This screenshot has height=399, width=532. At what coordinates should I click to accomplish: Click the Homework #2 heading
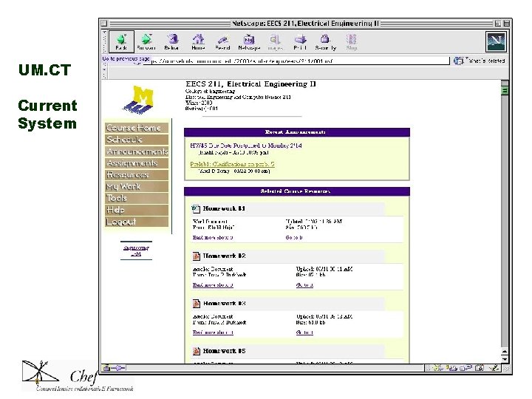tap(225, 256)
